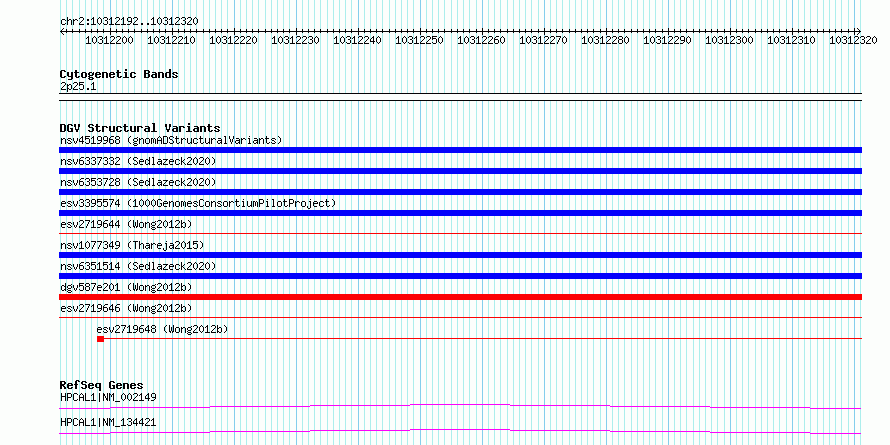Open variant esv2719644 Wong2012b label
Viewport: 890px width, 445px height.
(126, 224)
